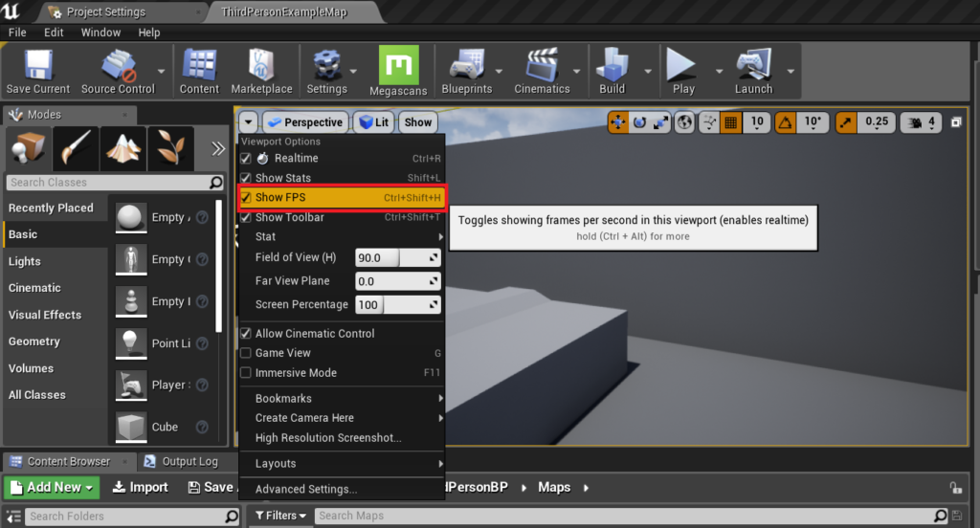The image size is (980, 528).
Task: Uncheck Show Toolbar option
Action: (246, 217)
